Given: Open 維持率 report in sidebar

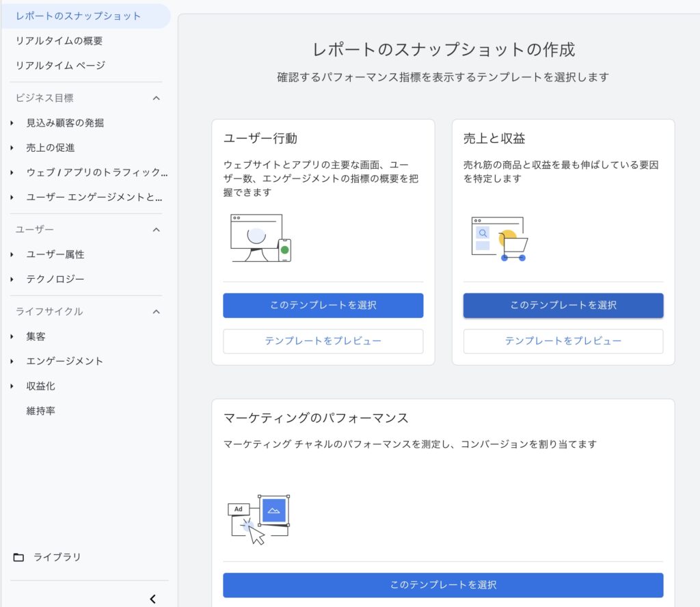Looking at the screenshot, I should point(41,411).
